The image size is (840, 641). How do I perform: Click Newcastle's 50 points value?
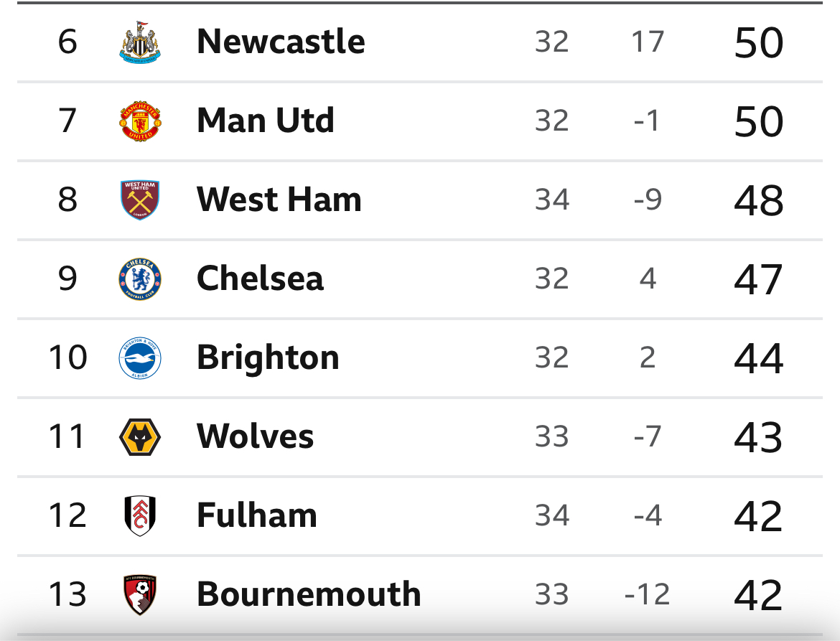tap(759, 43)
